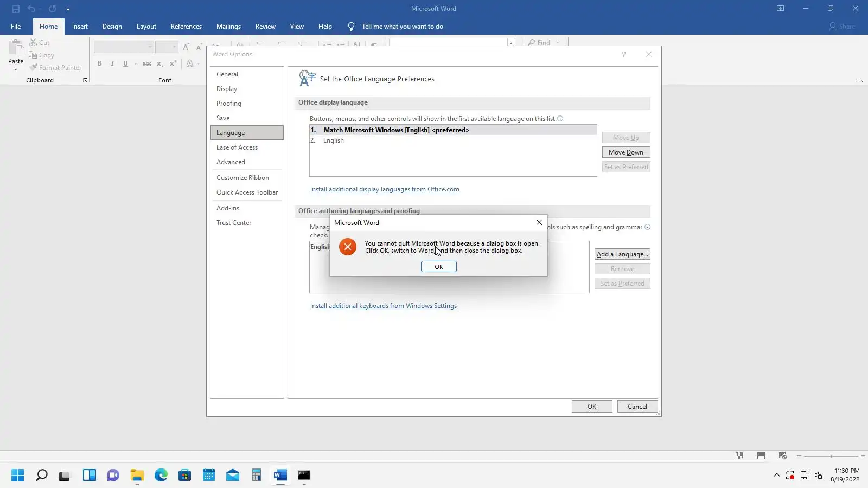Click the red error icon in the message box
This screenshot has height=488, width=868.
(348, 247)
